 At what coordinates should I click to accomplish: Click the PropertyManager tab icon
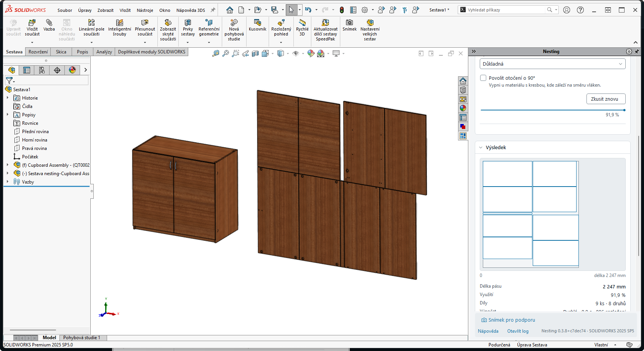pos(27,70)
